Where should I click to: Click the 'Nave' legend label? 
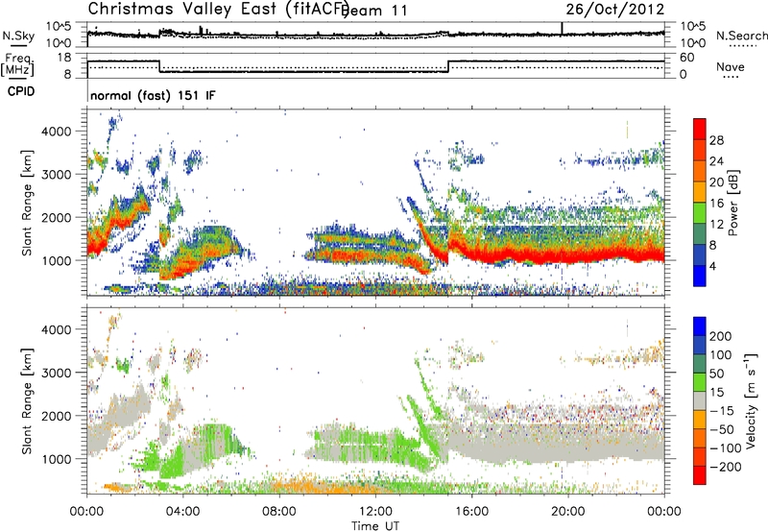[x=731, y=67]
